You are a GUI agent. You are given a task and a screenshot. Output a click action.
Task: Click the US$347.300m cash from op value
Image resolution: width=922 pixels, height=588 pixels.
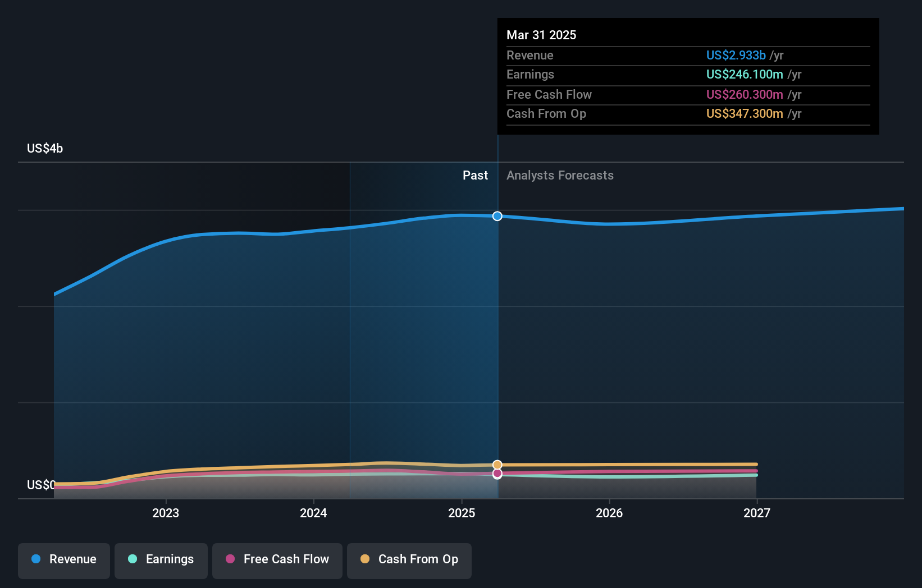[x=745, y=113]
